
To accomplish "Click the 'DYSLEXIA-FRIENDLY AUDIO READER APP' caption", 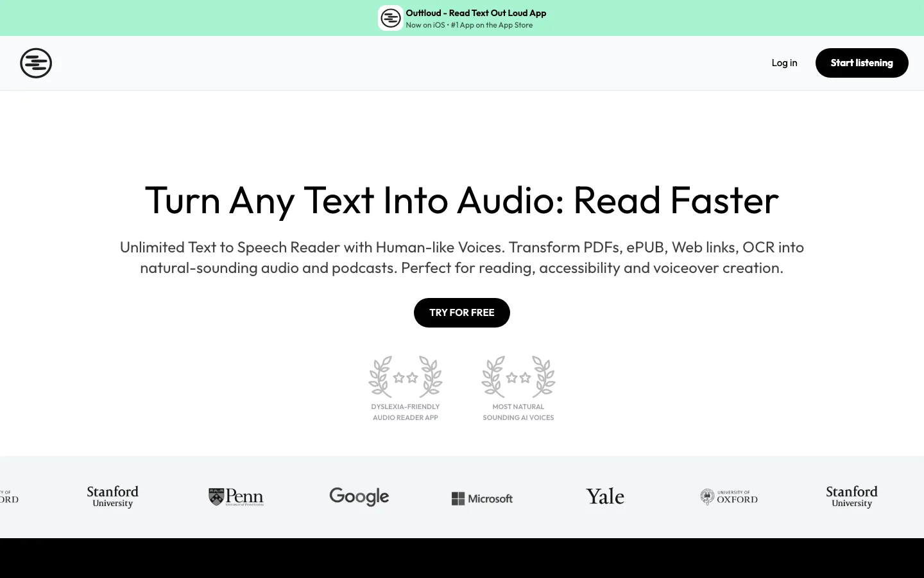I will click(x=406, y=412).
